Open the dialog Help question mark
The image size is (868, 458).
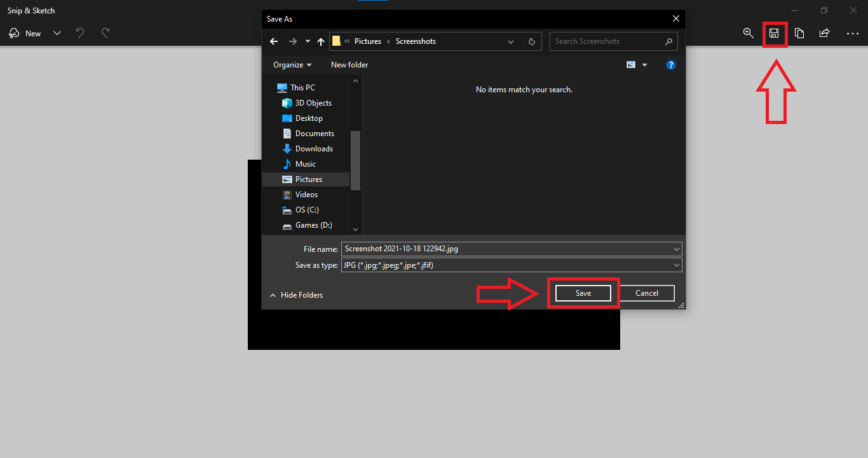[671, 65]
